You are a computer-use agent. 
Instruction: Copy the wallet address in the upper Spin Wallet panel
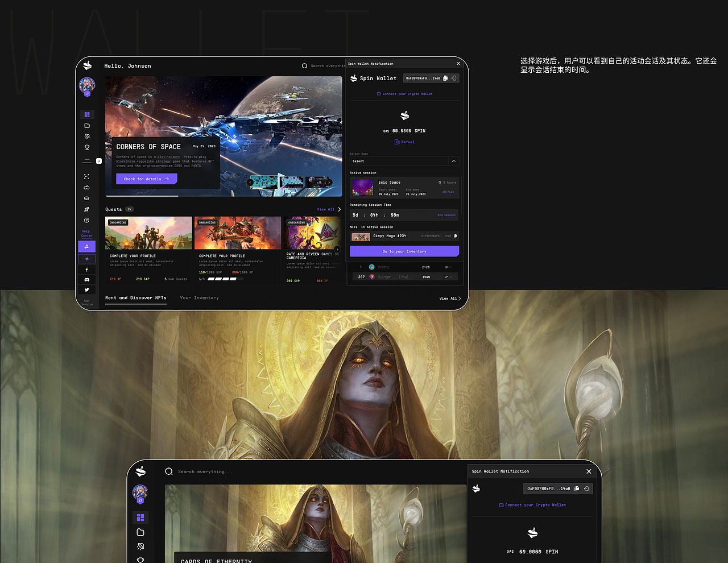[x=445, y=78]
